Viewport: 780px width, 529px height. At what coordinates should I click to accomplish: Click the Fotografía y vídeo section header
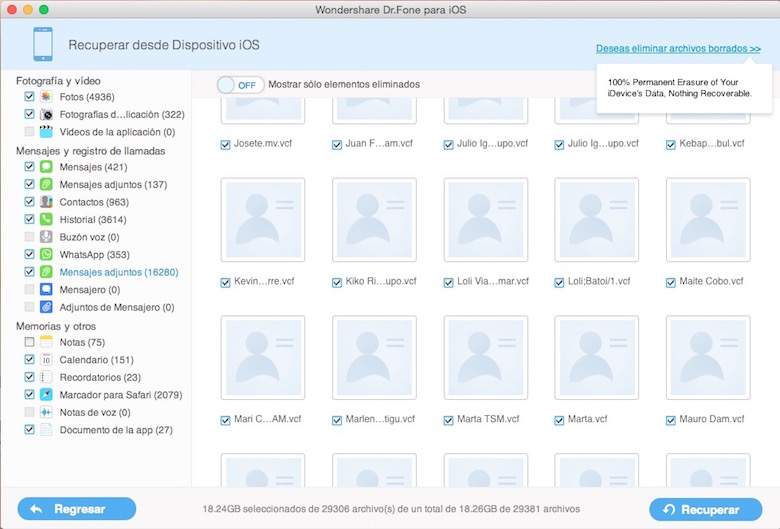(58, 81)
